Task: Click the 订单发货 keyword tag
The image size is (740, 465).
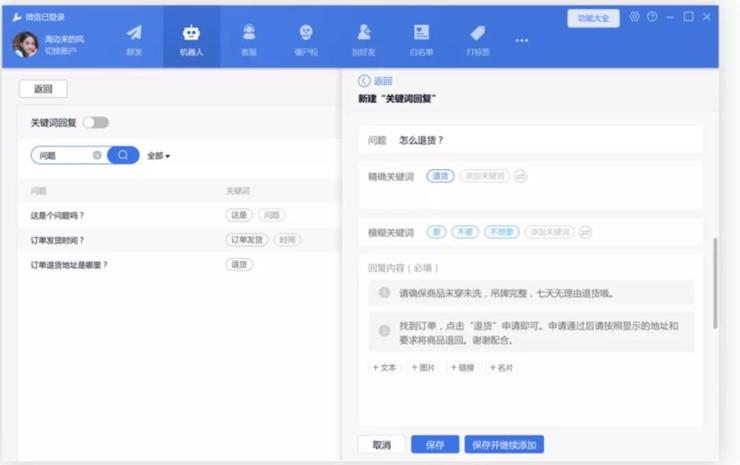Action: click(247, 240)
